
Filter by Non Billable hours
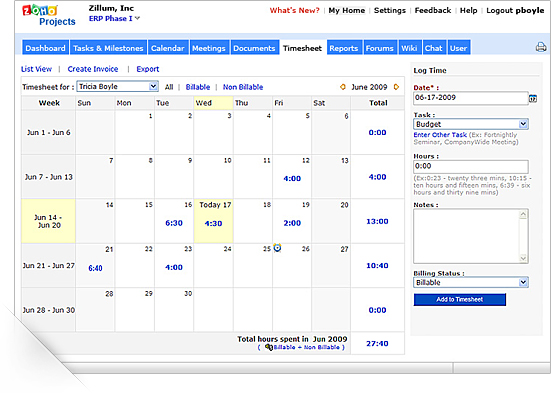243,87
